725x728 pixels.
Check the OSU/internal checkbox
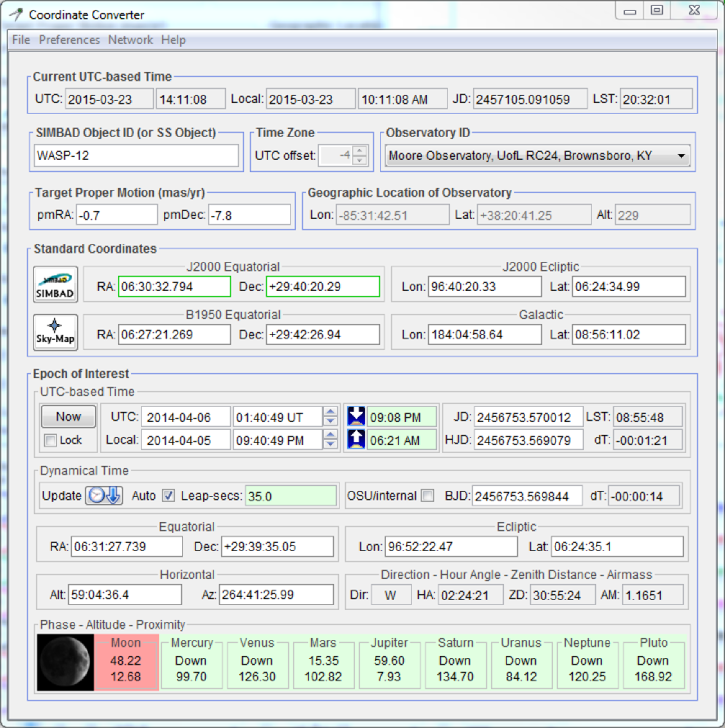click(x=428, y=495)
